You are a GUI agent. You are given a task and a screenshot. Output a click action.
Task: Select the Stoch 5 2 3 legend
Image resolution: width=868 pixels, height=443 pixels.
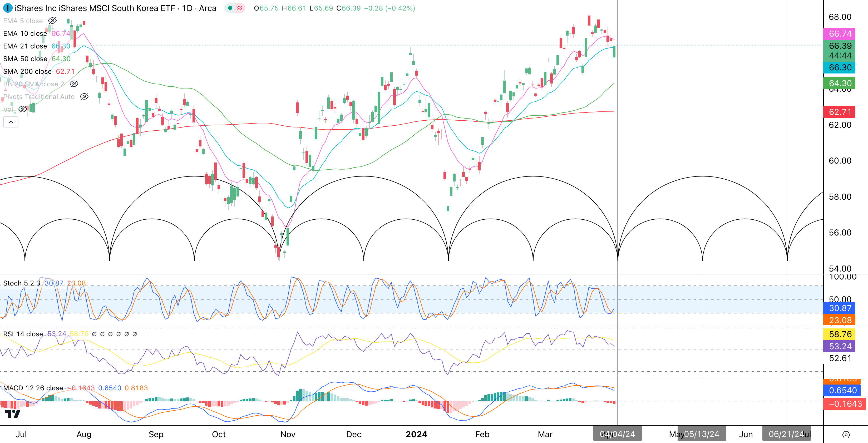click(x=22, y=283)
